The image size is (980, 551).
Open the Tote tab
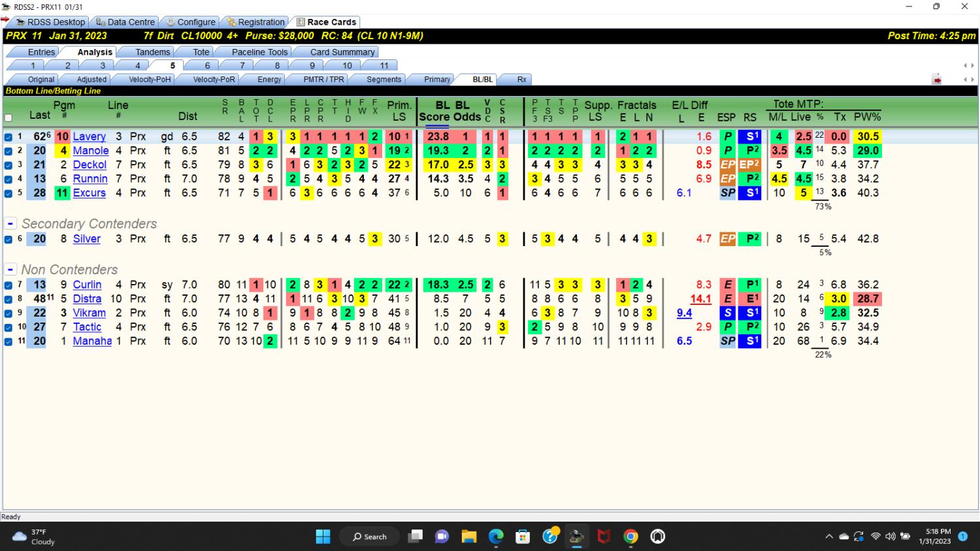click(201, 52)
